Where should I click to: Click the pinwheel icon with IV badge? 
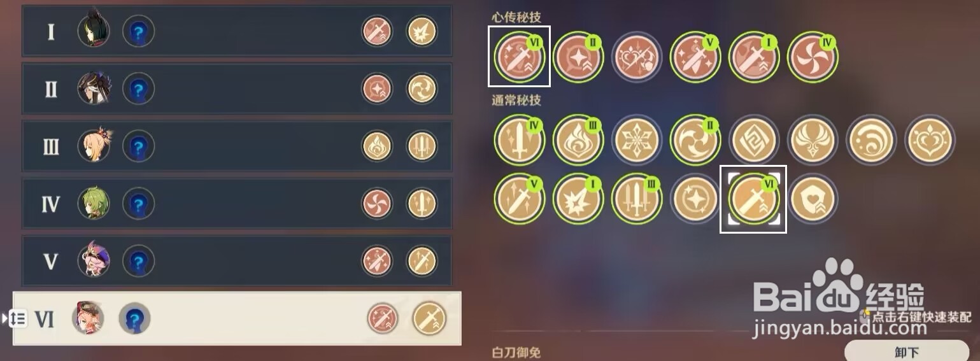click(813, 57)
